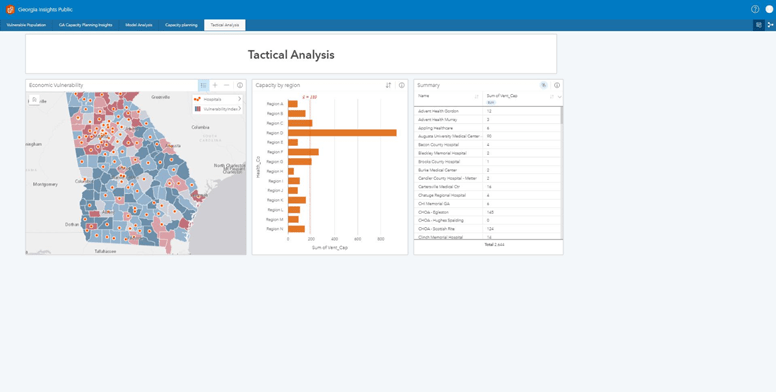Viewport: 776px width, 392px height.
Task: Open info for Summary card
Action: point(557,85)
